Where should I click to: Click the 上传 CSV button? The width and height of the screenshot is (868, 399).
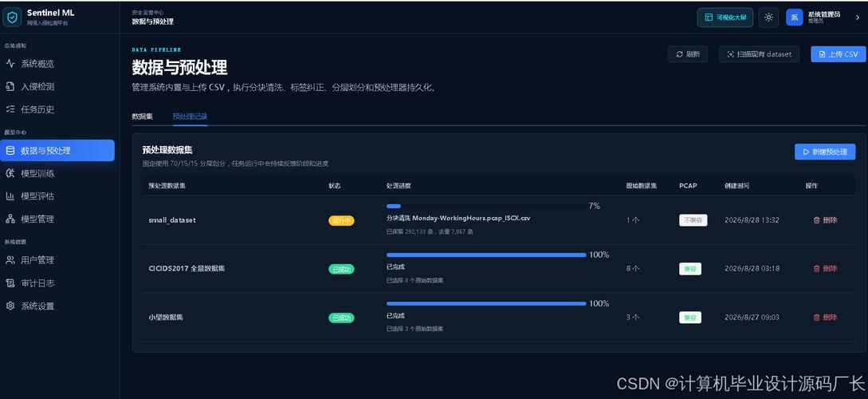(x=838, y=53)
